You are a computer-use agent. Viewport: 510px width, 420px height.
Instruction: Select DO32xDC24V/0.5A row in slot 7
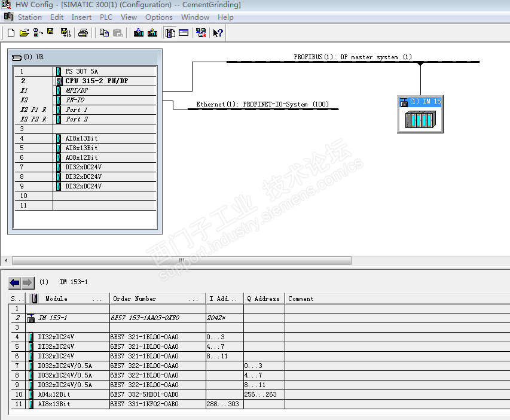coord(259,366)
